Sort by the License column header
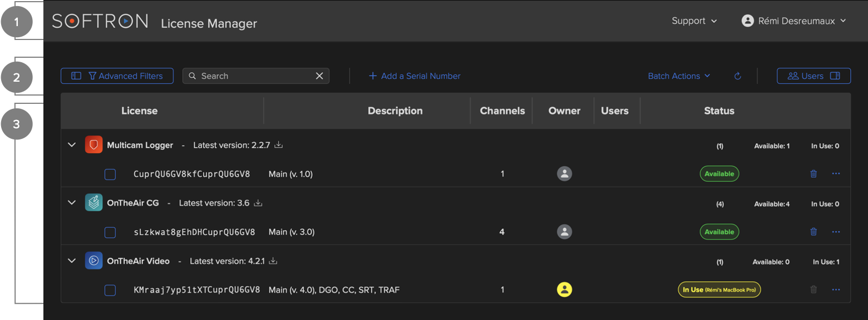The height and width of the screenshot is (320, 868). [x=140, y=111]
